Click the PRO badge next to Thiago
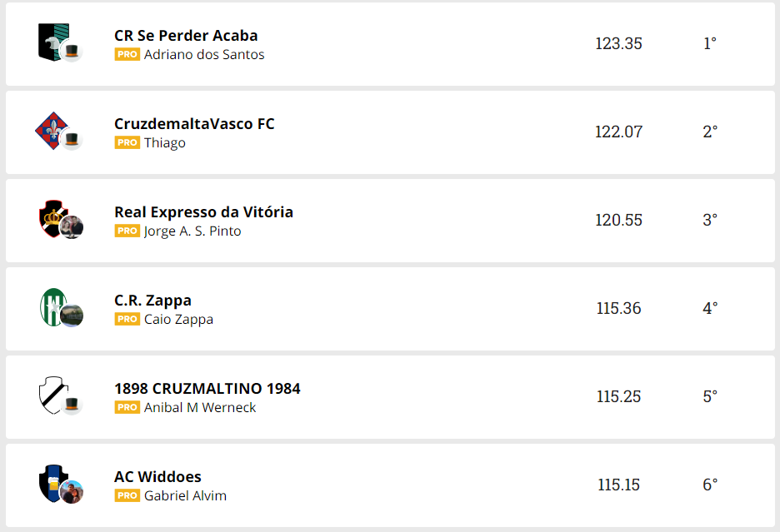 pos(127,142)
